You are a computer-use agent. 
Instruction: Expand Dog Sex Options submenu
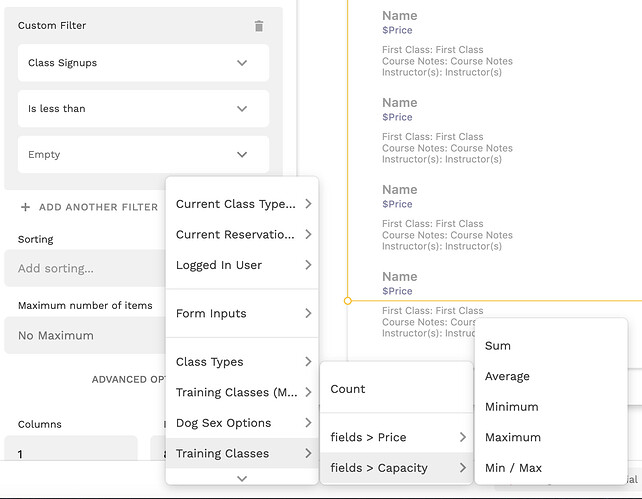[242, 423]
